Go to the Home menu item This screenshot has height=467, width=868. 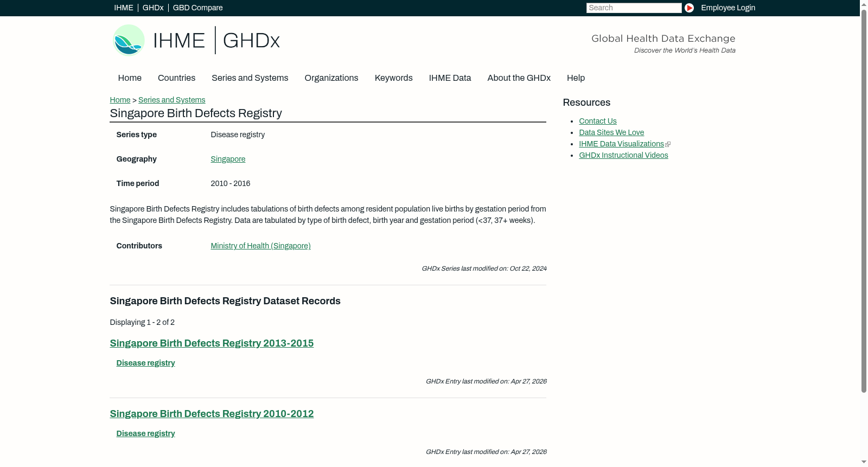130,78
